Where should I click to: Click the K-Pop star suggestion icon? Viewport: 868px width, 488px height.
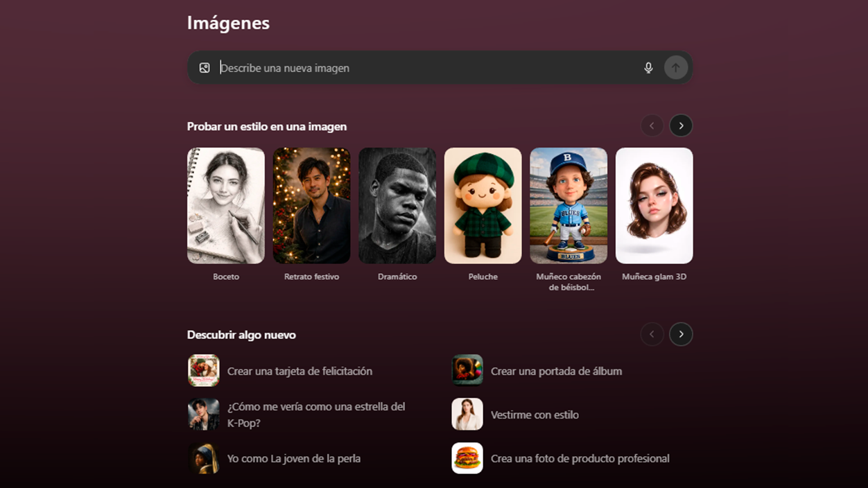[204, 415]
